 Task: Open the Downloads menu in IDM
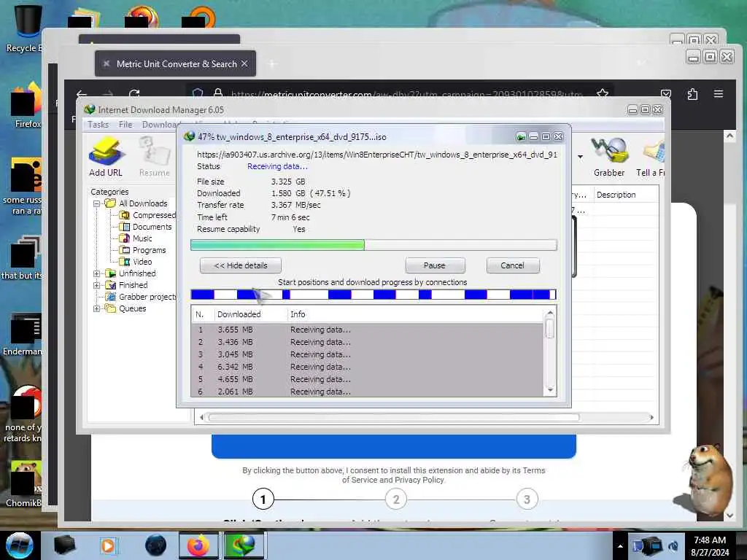coord(159,124)
